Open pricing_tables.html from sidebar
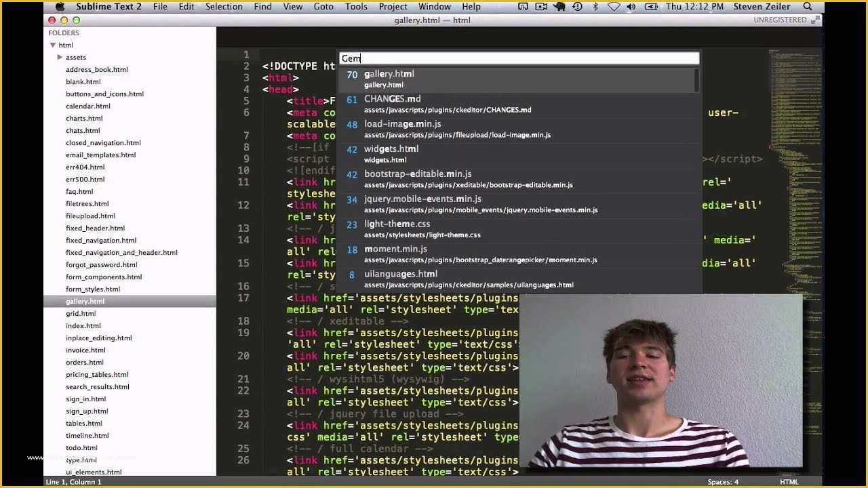 click(97, 375)
